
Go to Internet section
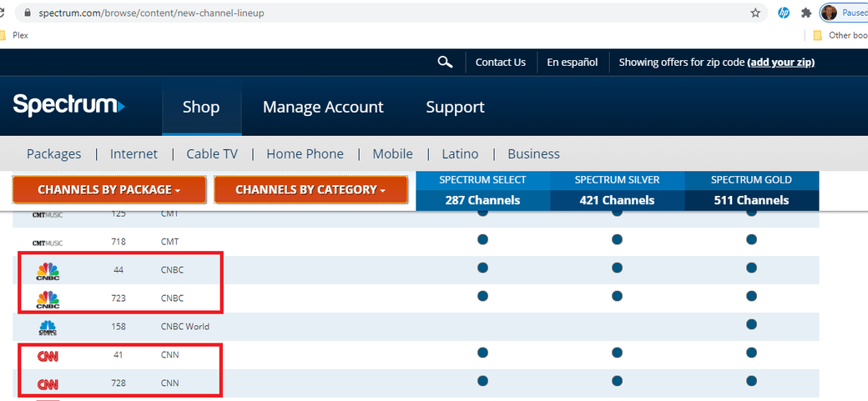pyautogui.click(x=134, y=153)
